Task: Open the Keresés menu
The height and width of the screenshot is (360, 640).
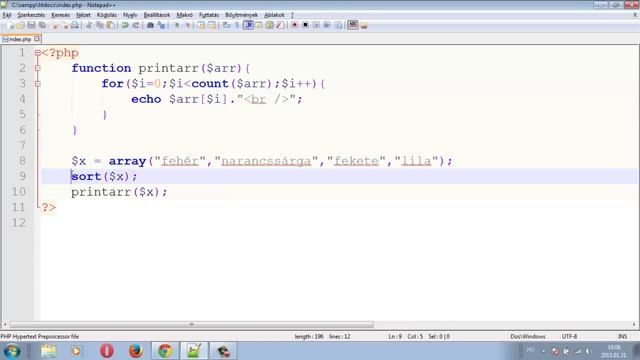Action: click(x=60, y=15)
